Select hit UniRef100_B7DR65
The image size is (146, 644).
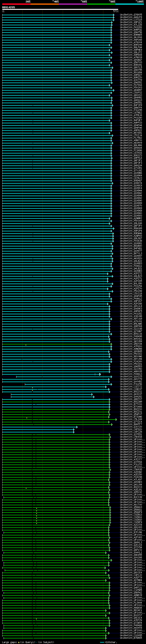pos(131,638)
